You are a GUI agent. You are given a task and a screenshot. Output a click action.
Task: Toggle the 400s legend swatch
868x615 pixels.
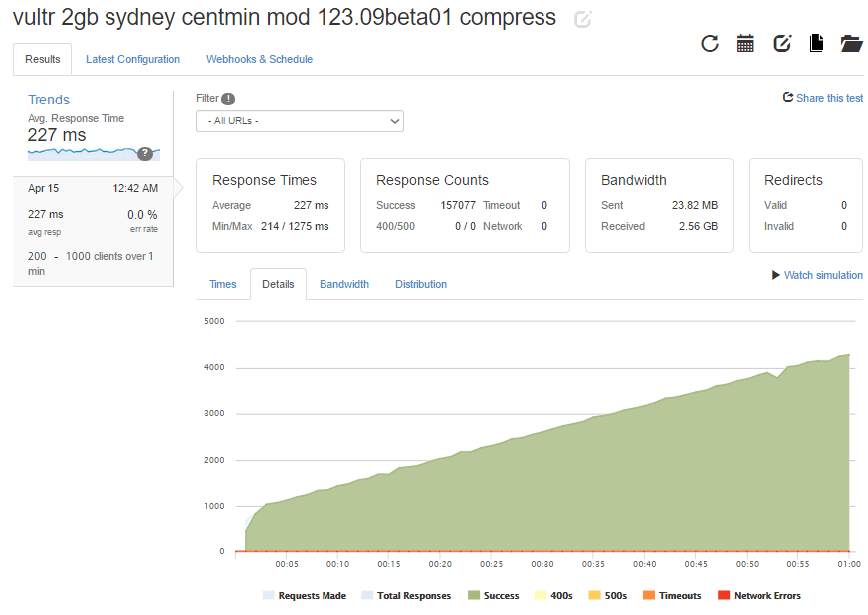click(x=541, y=596)
